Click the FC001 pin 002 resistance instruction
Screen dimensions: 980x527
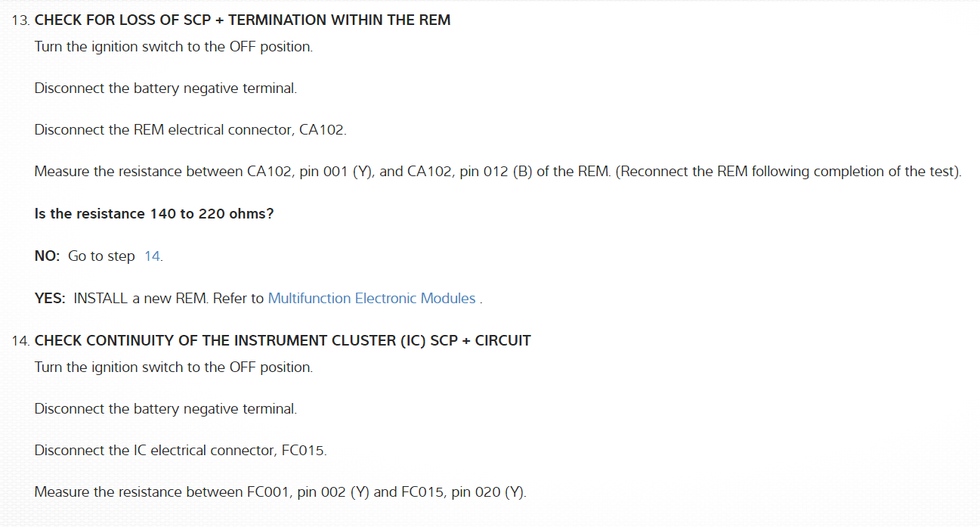coord(280,492)
